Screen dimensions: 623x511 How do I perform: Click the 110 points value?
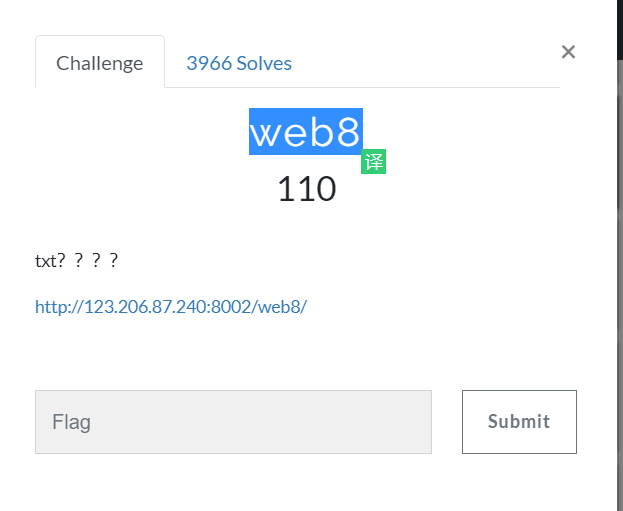pyautogui.click(x=306, y=189)
